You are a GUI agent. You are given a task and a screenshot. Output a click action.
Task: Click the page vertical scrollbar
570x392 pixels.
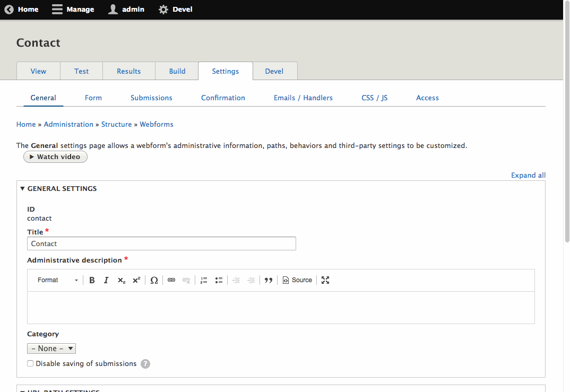click(x=567, y=121)
